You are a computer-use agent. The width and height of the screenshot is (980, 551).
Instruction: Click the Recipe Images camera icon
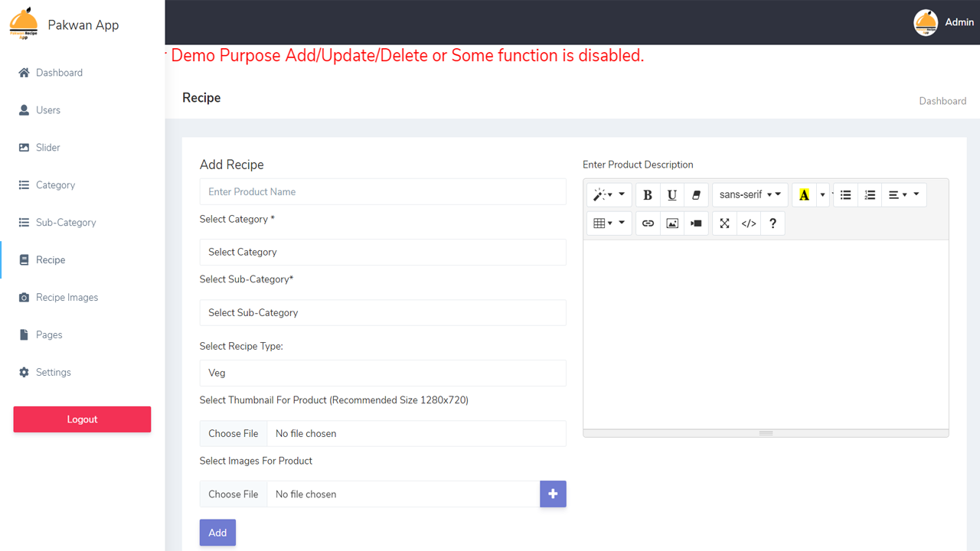[x=24, y=298]
